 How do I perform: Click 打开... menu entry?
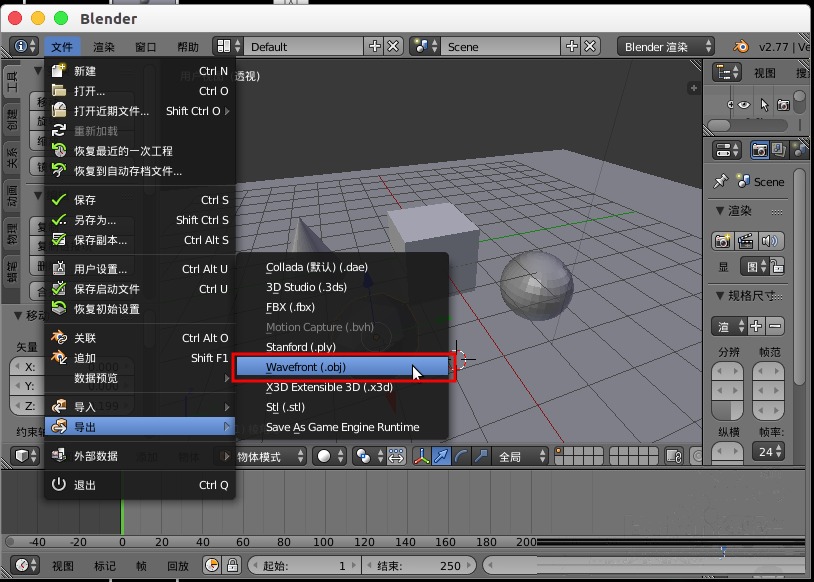[140, 91]
